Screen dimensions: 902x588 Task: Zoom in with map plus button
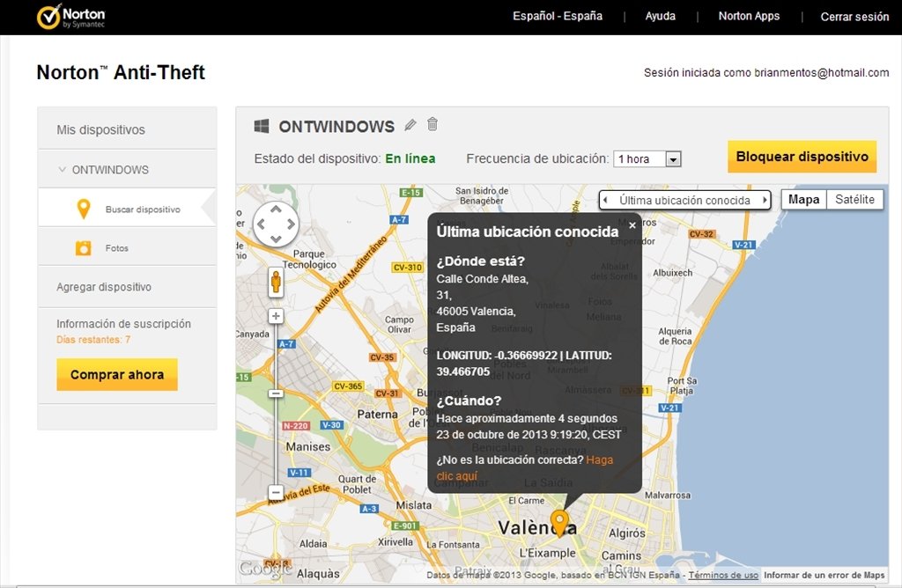pyautogui.click(x=276, y=316)
